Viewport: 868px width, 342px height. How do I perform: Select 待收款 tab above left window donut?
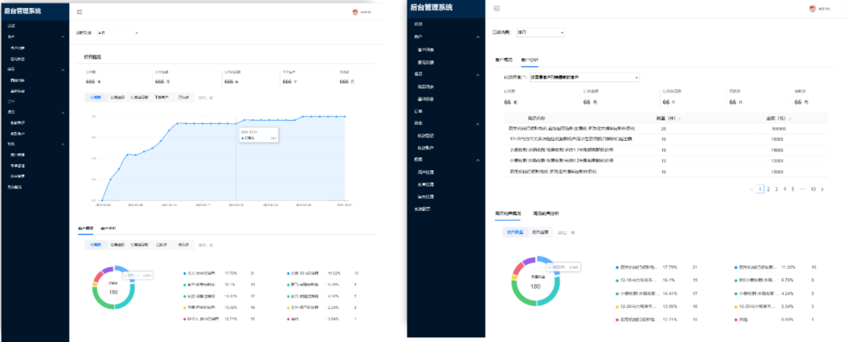click(x=182, y=245)
